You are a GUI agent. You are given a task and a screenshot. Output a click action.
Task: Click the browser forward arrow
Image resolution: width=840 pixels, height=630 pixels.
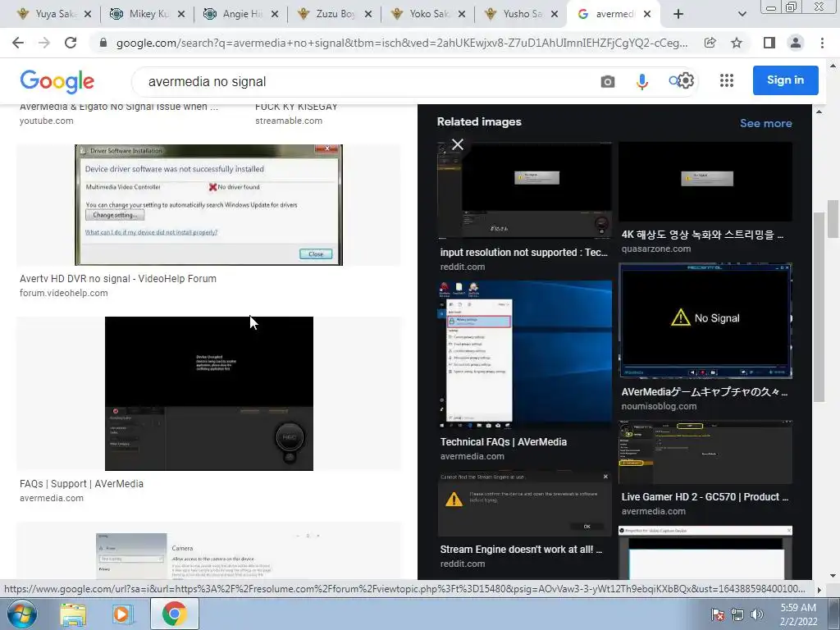(44, 43)
